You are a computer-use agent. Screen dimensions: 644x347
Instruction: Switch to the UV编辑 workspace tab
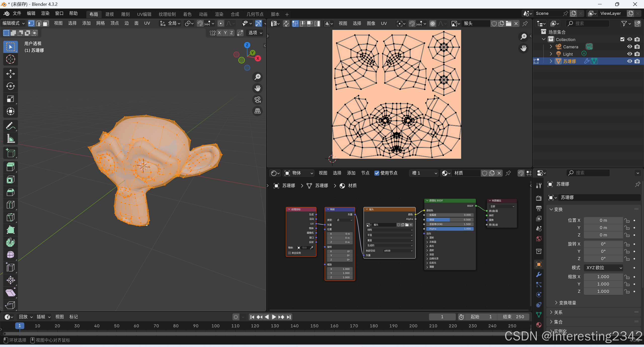tap(144, 14)
